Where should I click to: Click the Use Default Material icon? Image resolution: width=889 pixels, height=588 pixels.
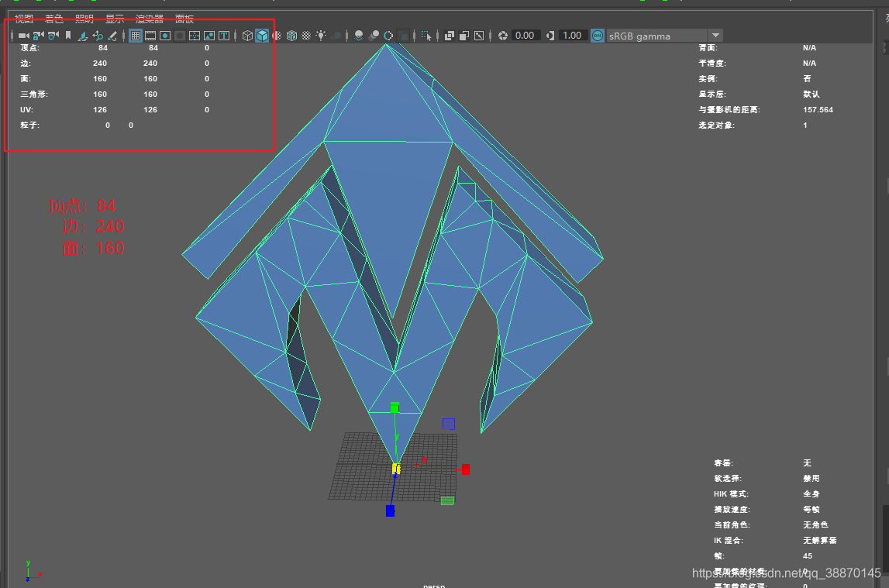click(277, 36)
